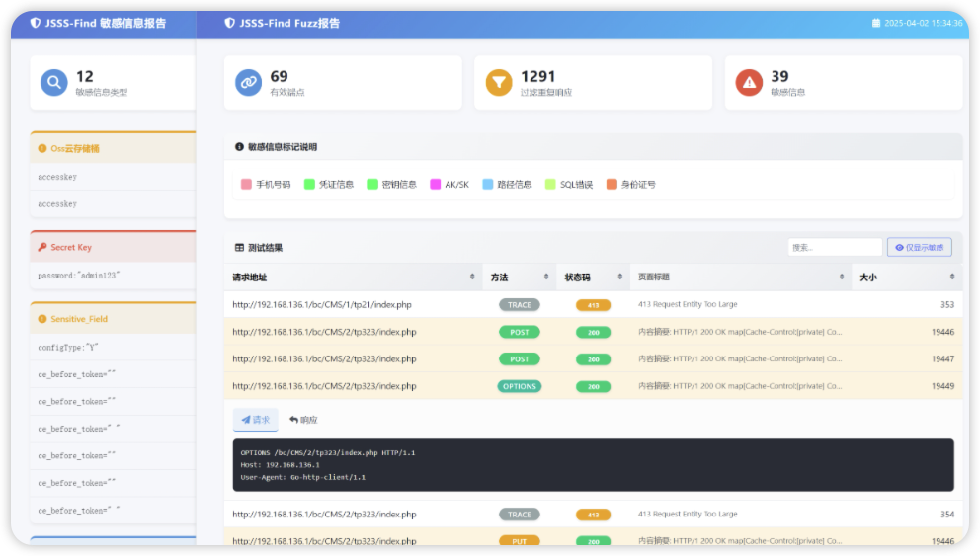
Task: Switch to the 响应 tab
Action: click(303, 420)
